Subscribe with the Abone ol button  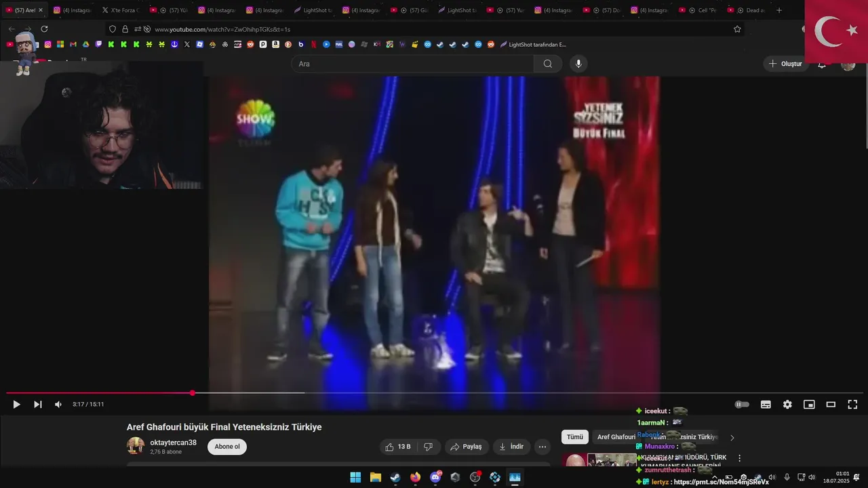227,447
